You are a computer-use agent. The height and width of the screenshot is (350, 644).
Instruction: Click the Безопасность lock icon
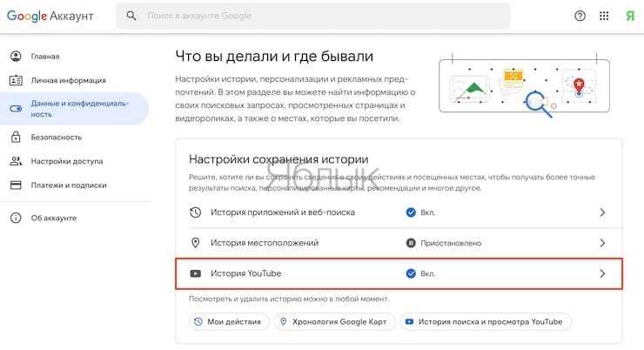(16, 137)
